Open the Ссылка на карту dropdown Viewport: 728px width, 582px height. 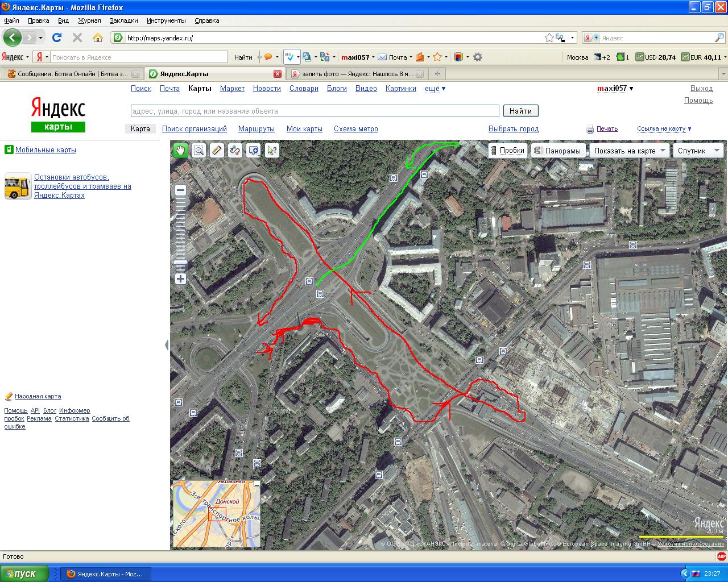(x=664, y=129)
